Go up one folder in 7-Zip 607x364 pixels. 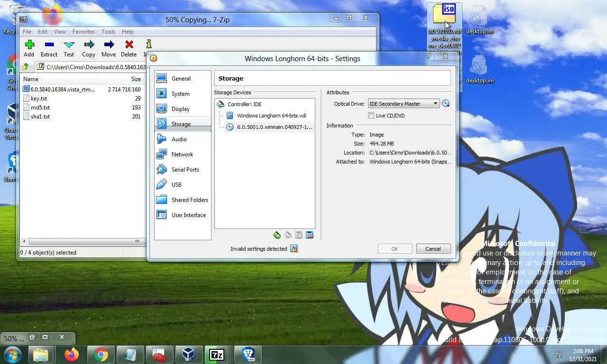coord(26,67)
